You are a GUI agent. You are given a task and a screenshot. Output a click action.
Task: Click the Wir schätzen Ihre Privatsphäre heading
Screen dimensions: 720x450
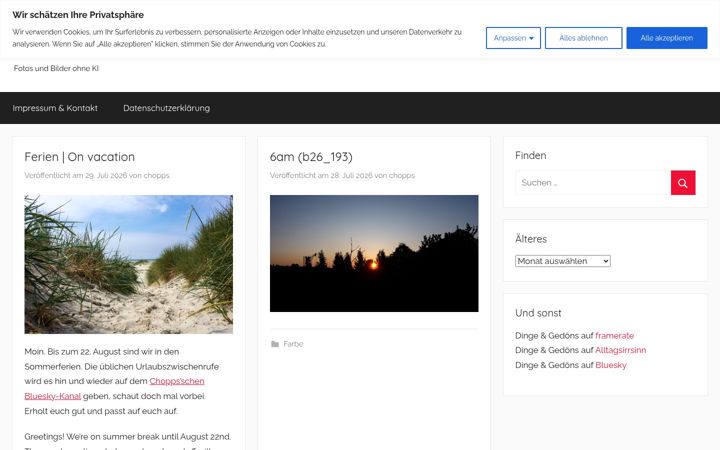click(78, 15)
